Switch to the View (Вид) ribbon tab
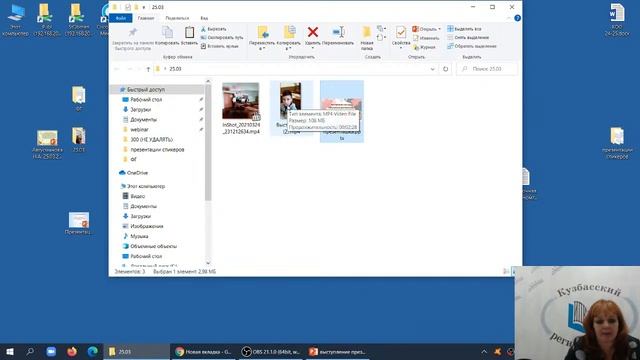The height and width of the screenshot is (360, 640). point(204,18)
